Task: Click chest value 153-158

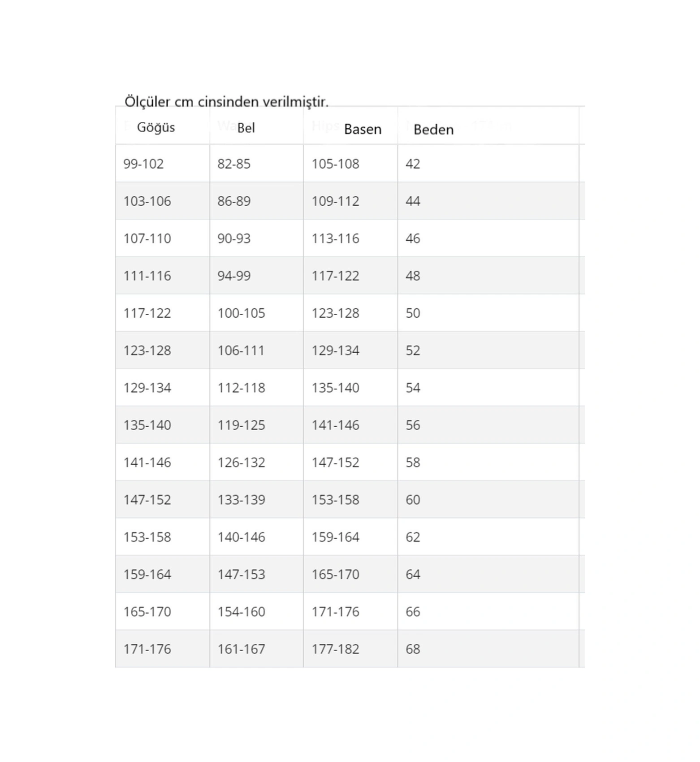Action: (147, 537)
